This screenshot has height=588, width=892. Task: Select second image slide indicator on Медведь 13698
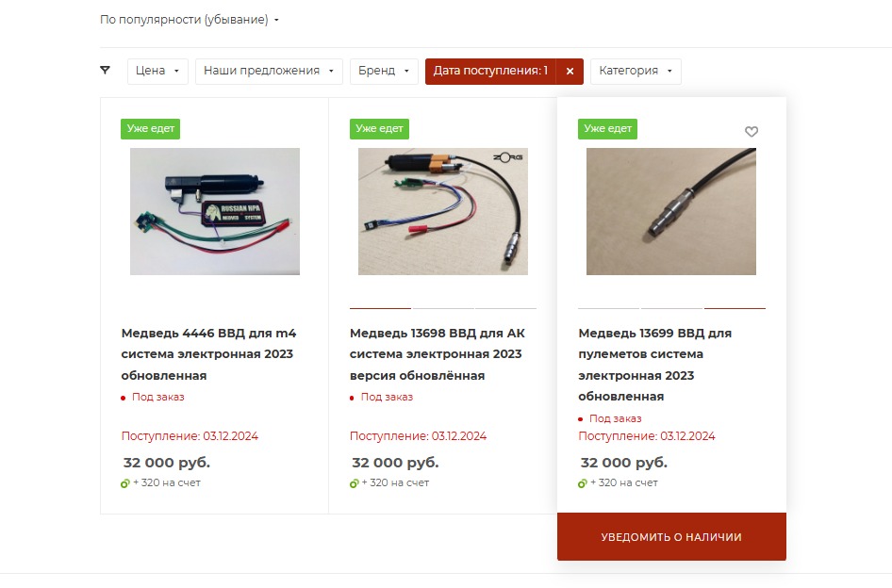coord(443,308)
